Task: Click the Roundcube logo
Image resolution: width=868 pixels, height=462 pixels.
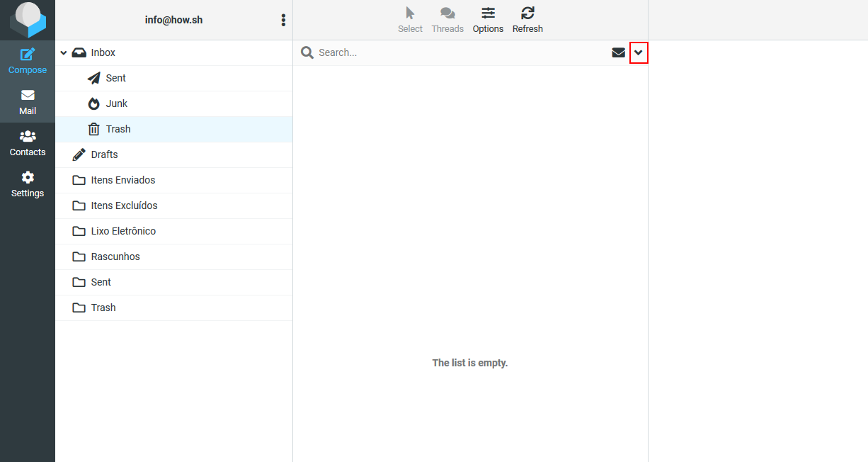Action: click(x=28, y=20)
